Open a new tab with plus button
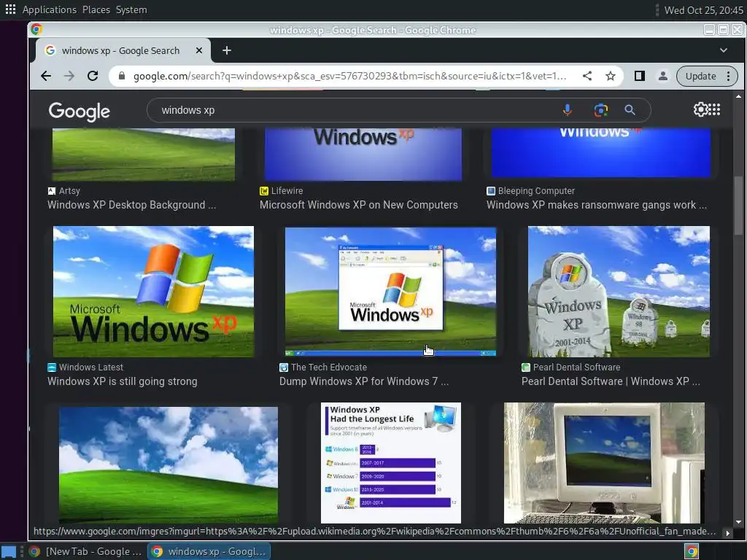Viewport: 747px width, 560px height. 227,50
